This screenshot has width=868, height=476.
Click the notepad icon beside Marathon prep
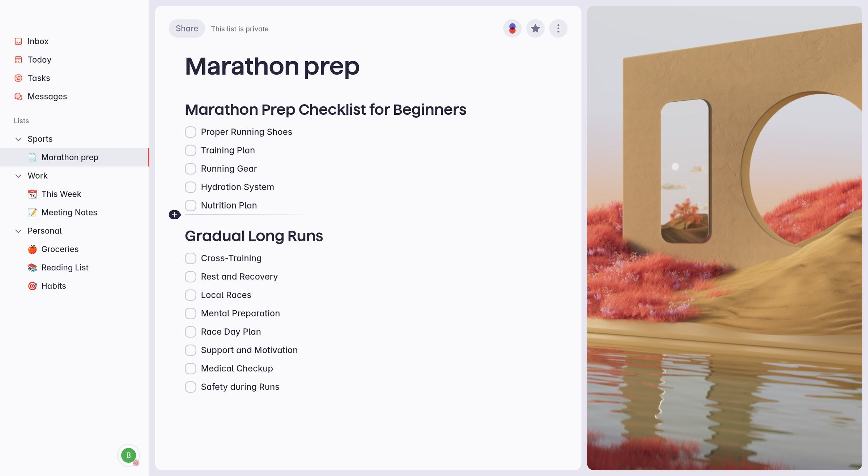click(32, 157)
